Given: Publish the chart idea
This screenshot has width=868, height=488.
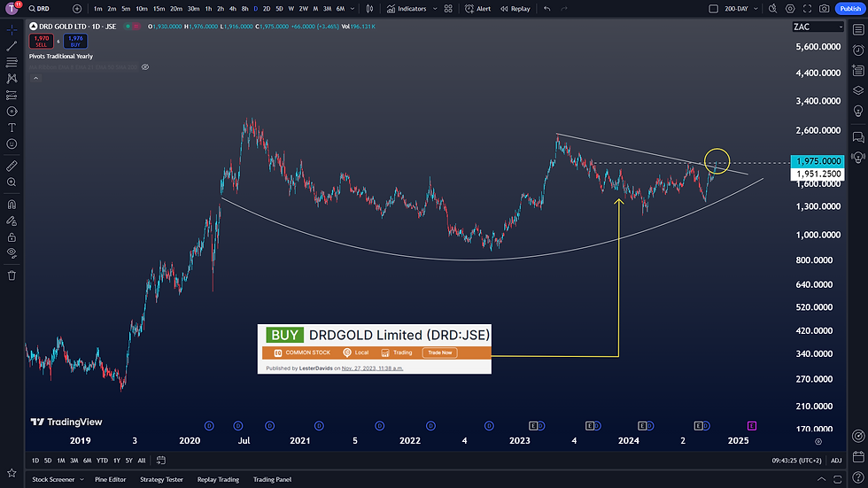Looking at the screenshot, I should point(850,8).
